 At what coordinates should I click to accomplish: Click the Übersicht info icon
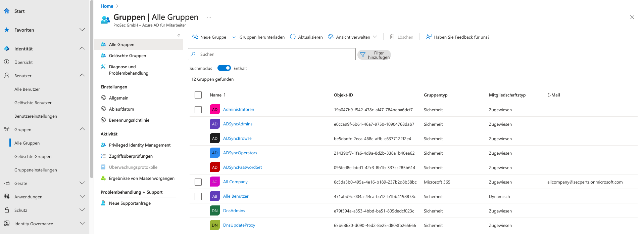[7, 62]
